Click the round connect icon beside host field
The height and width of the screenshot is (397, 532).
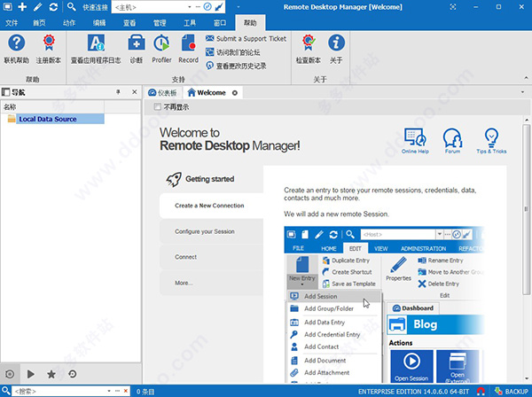coord(207,7)
